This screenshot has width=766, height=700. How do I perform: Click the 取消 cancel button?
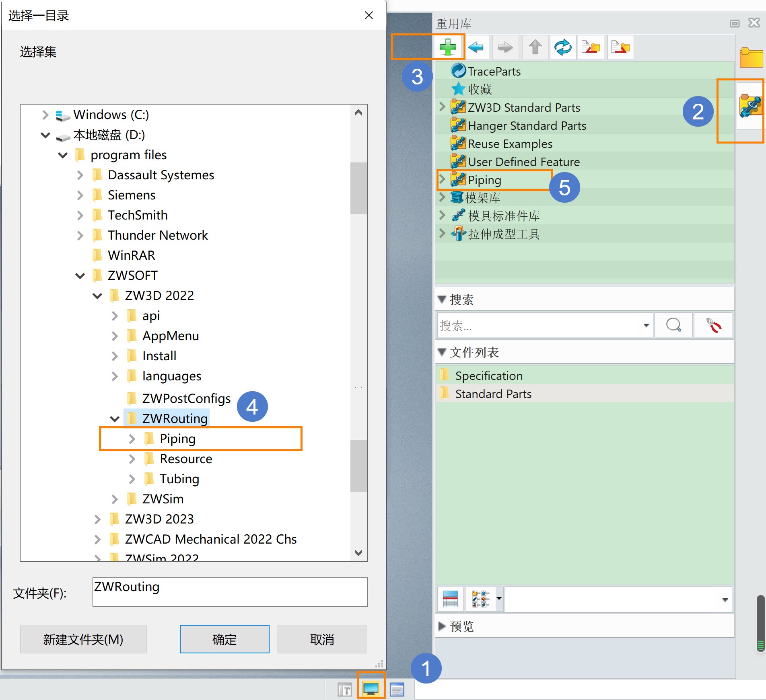(x=322, y=639)
